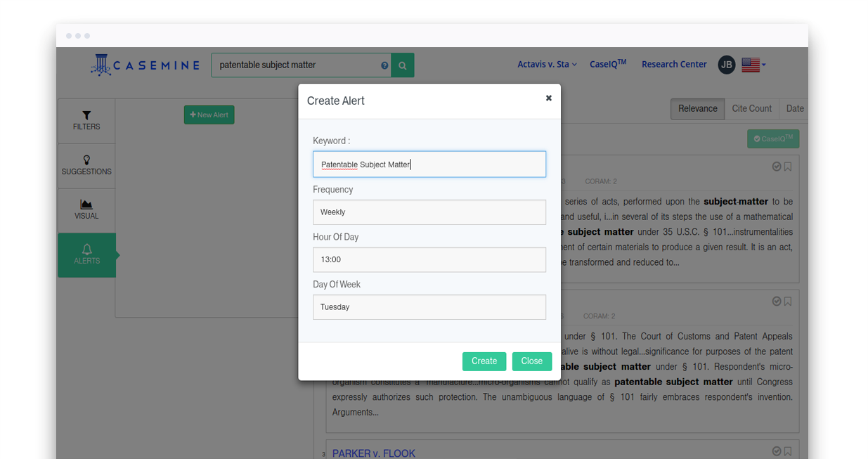Open the Day Of Week dropdown

pos(429,307)
